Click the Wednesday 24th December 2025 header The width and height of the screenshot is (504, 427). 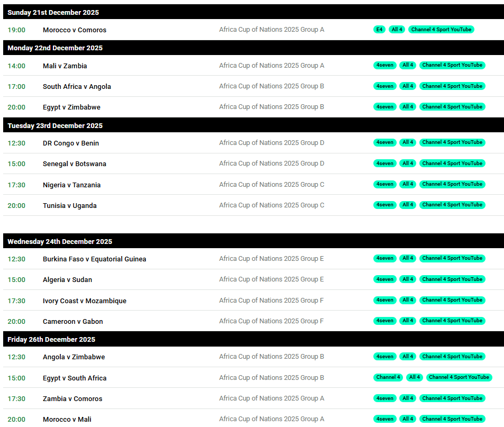click(x=254, y=241)
